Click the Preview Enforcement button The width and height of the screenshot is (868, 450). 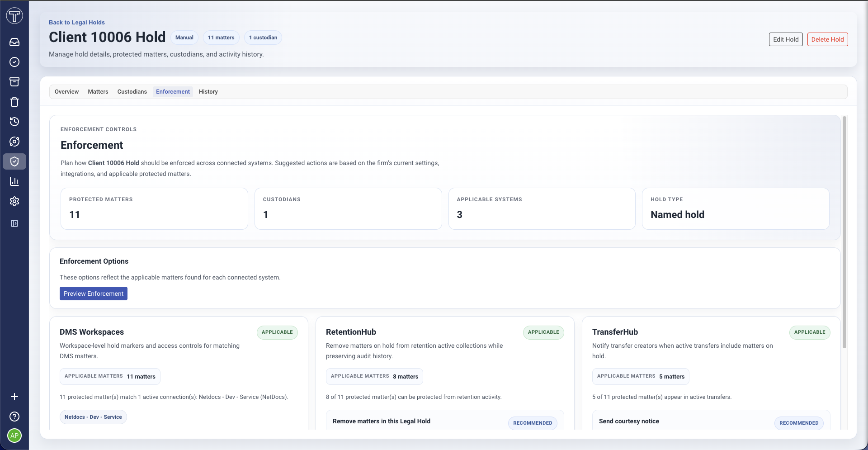tap(94, 294)
